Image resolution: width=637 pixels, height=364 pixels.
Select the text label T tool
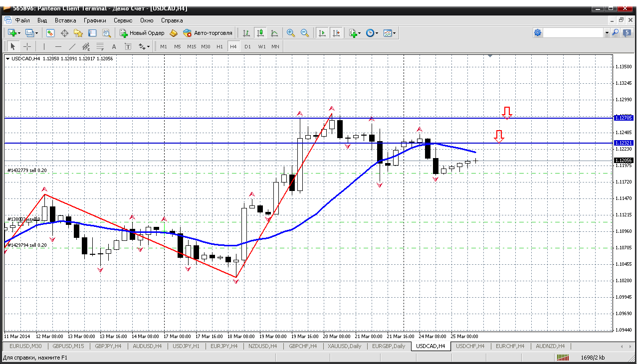tap(128, 46)
